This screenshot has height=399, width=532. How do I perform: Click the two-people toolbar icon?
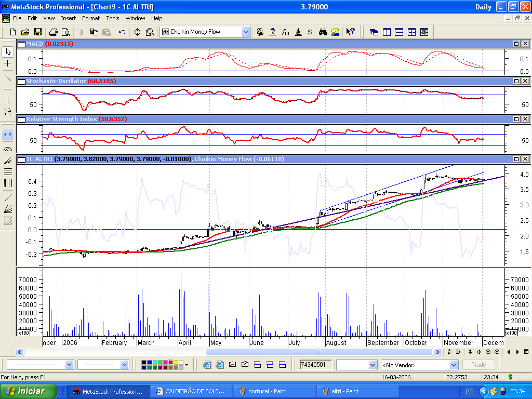click(x=335, y=32)
